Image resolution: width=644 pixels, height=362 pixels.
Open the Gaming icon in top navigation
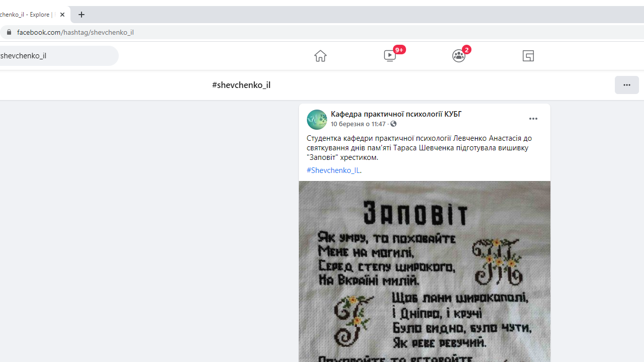(x=528, y=55)
